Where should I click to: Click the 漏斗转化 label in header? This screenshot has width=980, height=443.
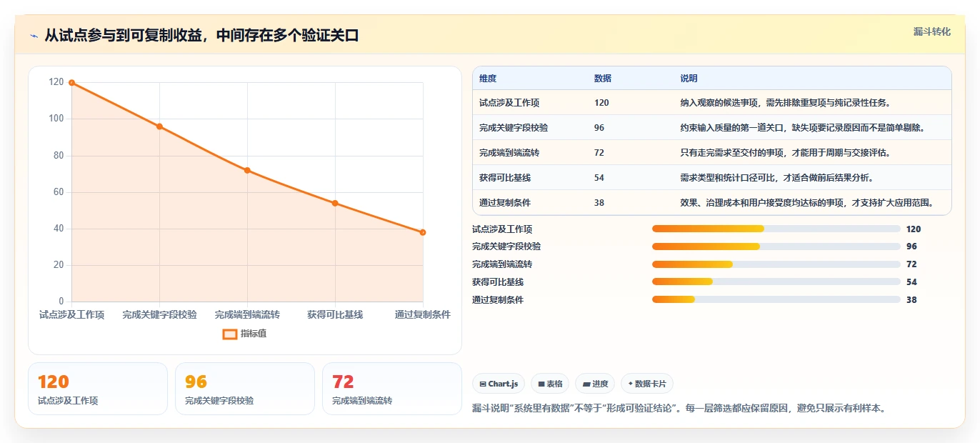pyautogui.click(x=932, y=31)
